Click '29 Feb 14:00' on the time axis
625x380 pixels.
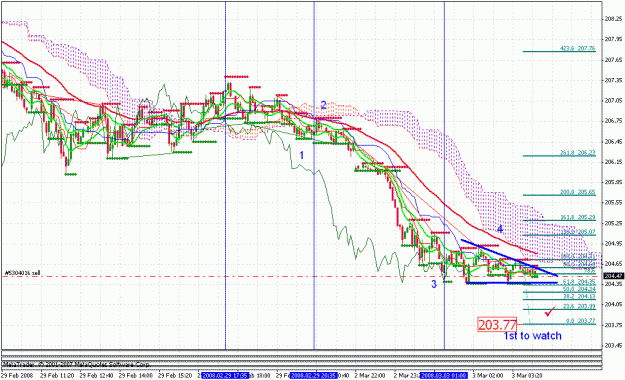pos(136,376)
